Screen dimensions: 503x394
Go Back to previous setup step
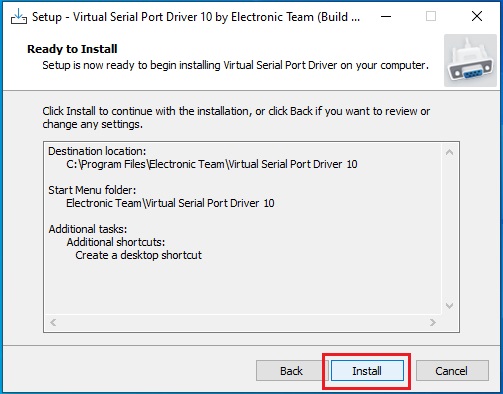pyautogui.click(x=291, y=371)
